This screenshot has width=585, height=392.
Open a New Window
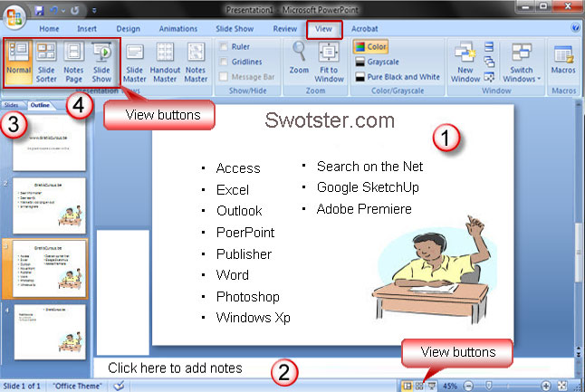click(465, 62)
